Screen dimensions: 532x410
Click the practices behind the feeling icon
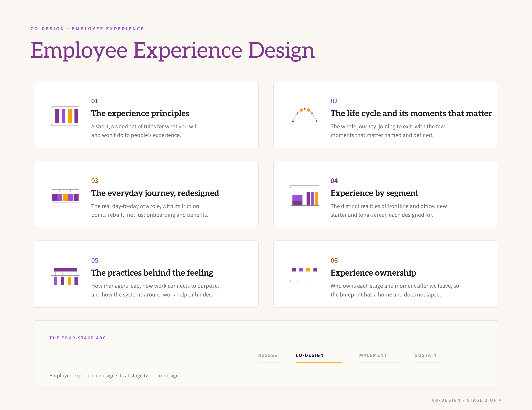coord(65,277)
